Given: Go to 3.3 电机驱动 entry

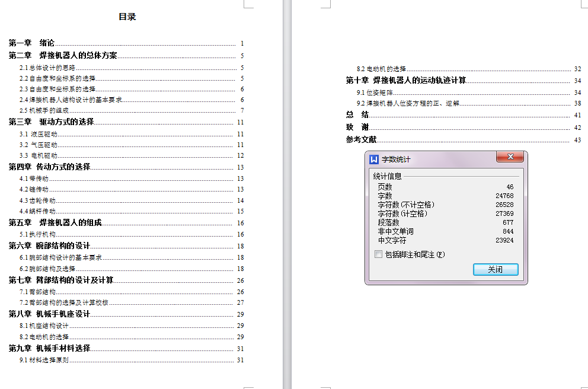Looking at the screenshot, I should [132, 155].
